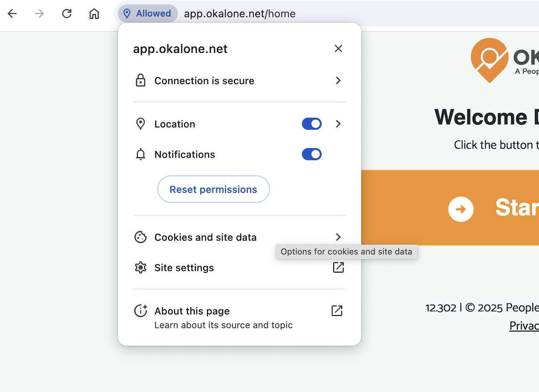Viewport: 539px width, 392px height.
Task: Click the padlock icon beside Connection is secure
Action: click(140, 80)
